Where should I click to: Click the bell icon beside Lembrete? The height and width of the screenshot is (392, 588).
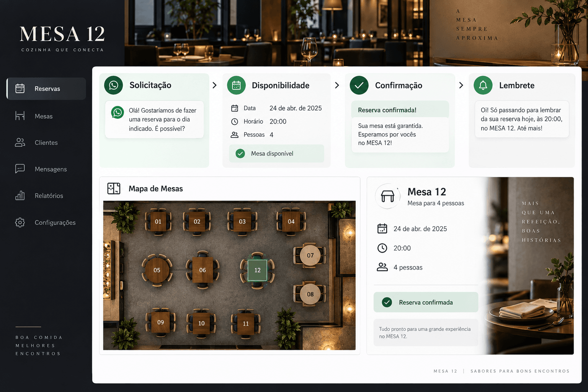point(483,85)
